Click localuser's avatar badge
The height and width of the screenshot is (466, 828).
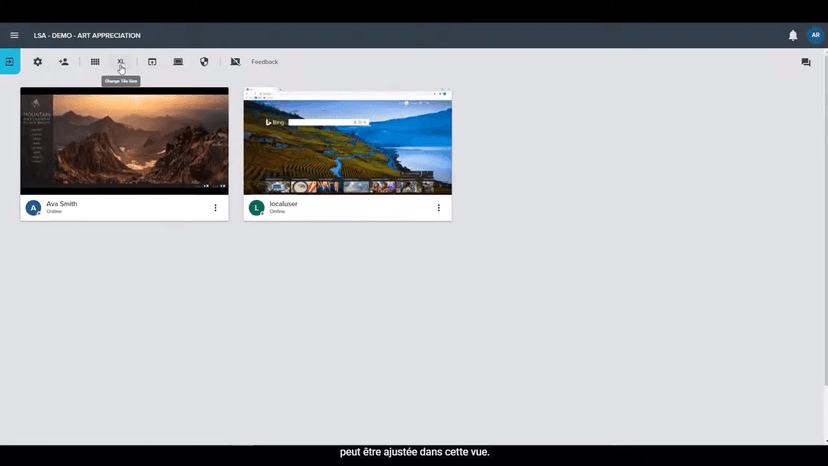pos(257,208)
